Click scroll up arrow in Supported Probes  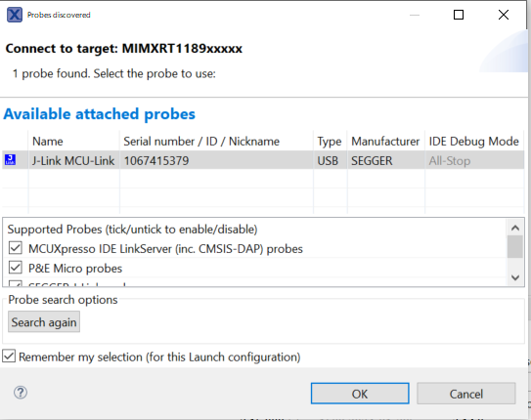(x=515, y=228)
